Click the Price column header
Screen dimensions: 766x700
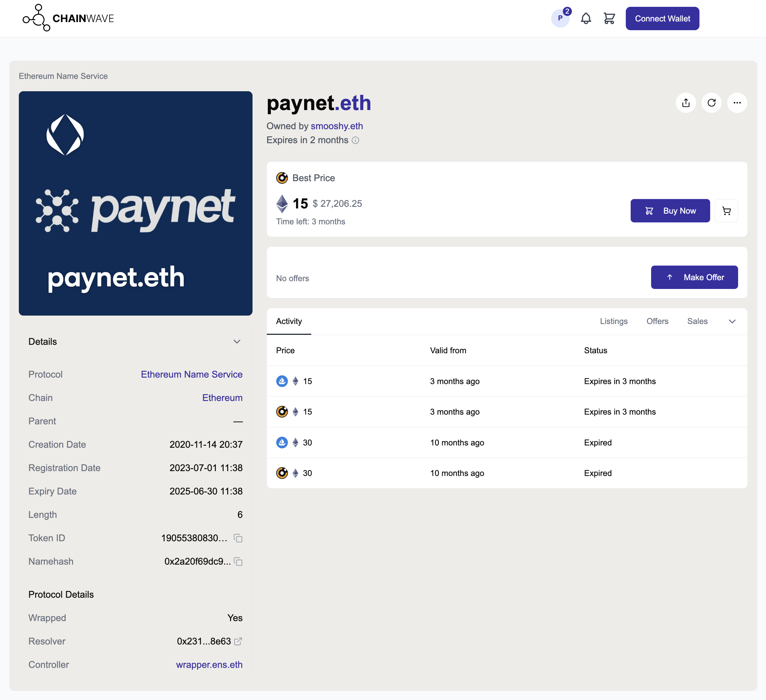click(x=285, y=350)
